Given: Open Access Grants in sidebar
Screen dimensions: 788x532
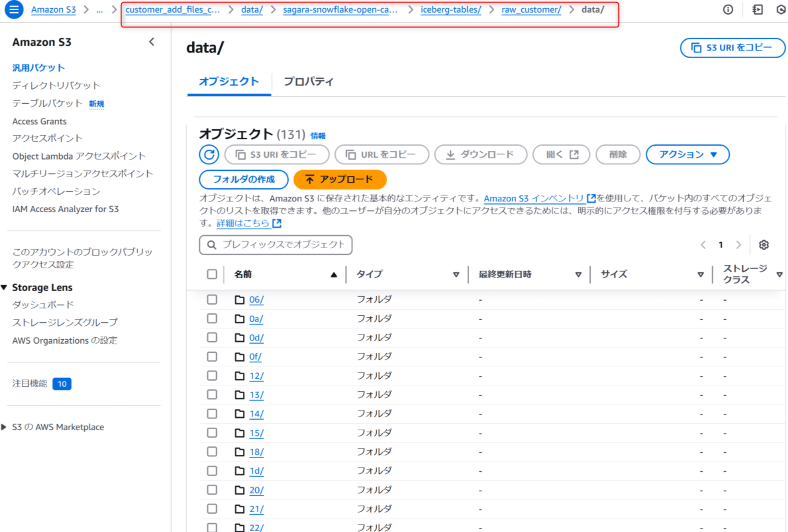Looking at the screenshot, I should click(39, 121).
